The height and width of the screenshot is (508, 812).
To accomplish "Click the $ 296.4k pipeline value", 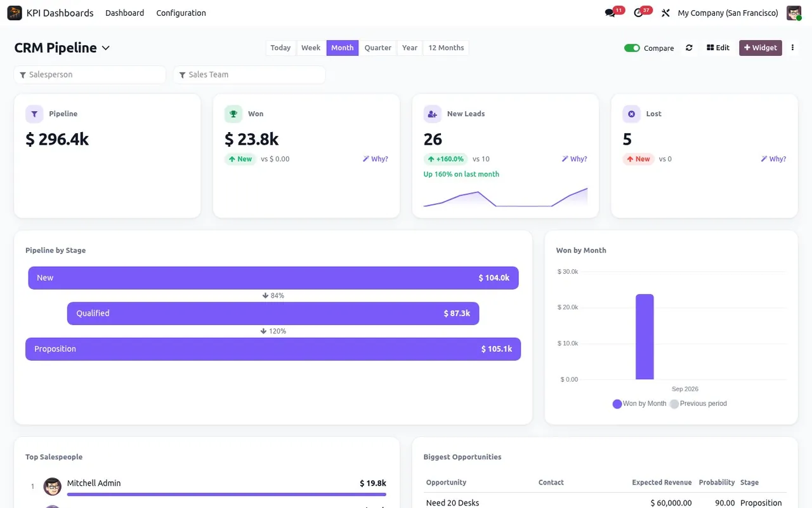I will pyautogui.click(x=57, y=140).
